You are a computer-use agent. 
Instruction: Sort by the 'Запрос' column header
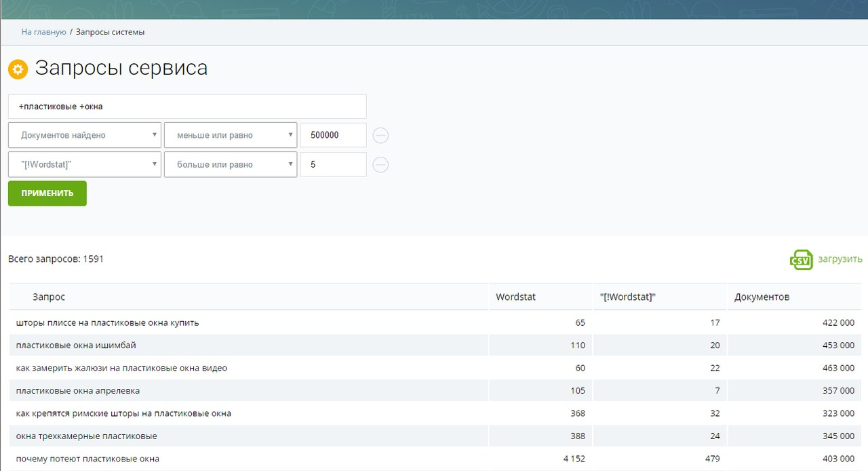pos(49,297)
